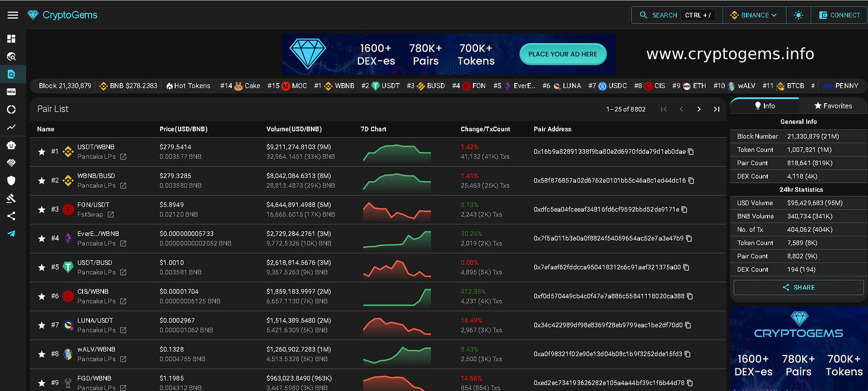This screenshot has height=391, width=868.
Task: Click the SEARCH box in header
Action: 677,15
